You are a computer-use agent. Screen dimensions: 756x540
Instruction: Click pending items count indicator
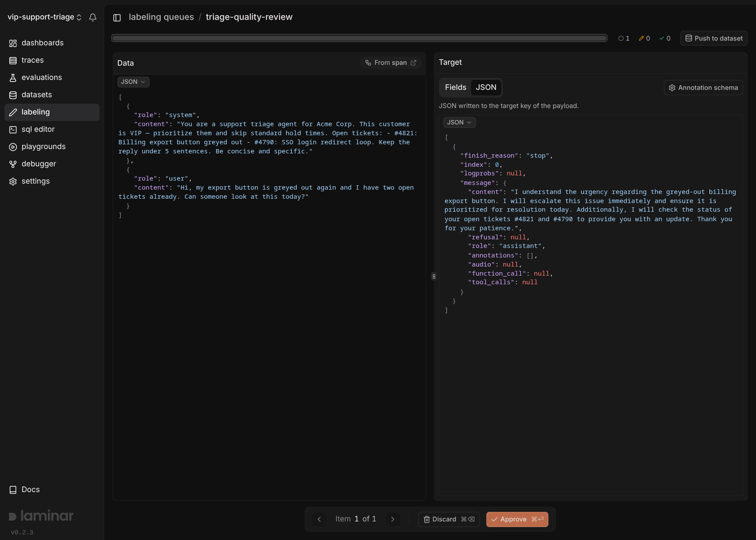[624, 38]
